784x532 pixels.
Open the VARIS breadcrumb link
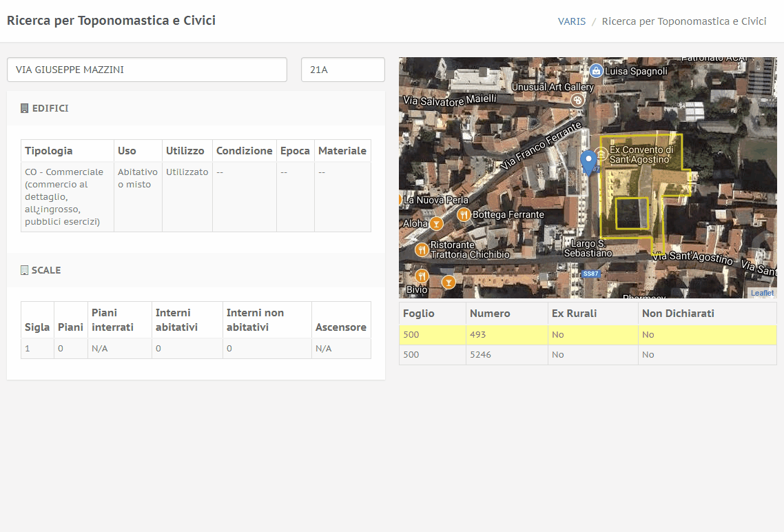pos(572,21)
